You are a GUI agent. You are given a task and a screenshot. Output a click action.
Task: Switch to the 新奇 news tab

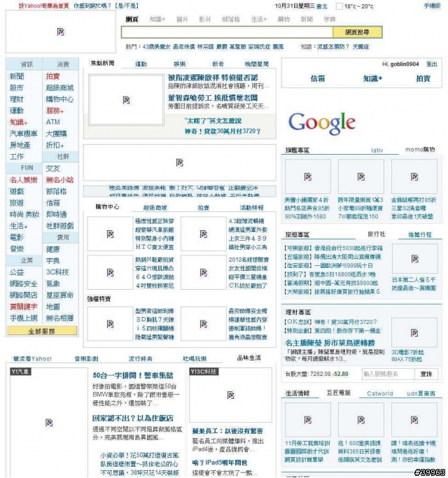(x=218, y=64)
